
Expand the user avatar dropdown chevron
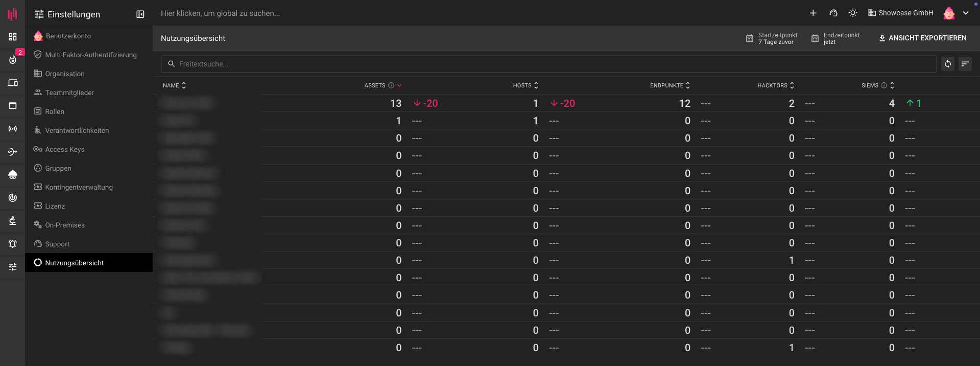tap(966, 13)
